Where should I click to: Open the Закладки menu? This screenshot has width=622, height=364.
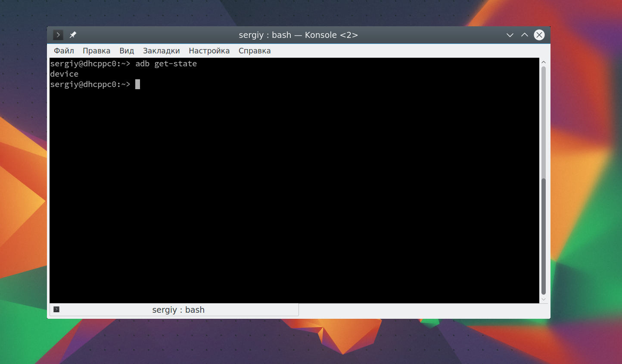(162, 51)
